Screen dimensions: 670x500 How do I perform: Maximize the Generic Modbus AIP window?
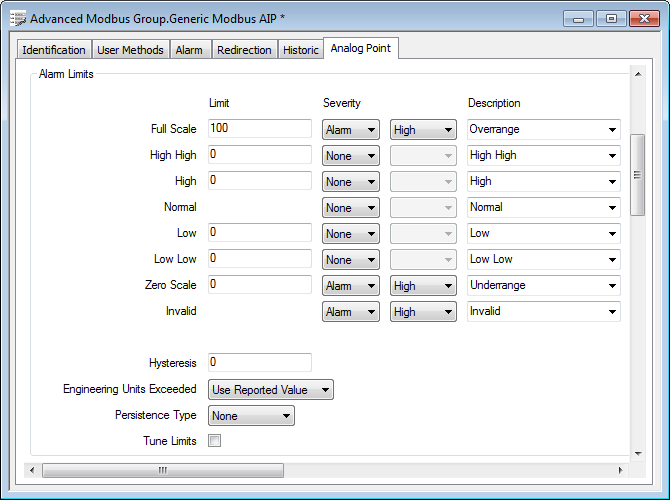tap(611, 19)
